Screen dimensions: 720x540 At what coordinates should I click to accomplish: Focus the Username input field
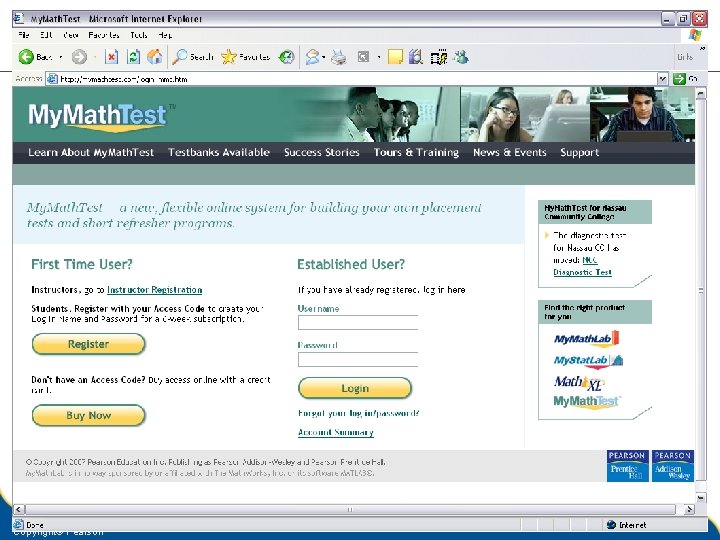(x=358, y=322)
